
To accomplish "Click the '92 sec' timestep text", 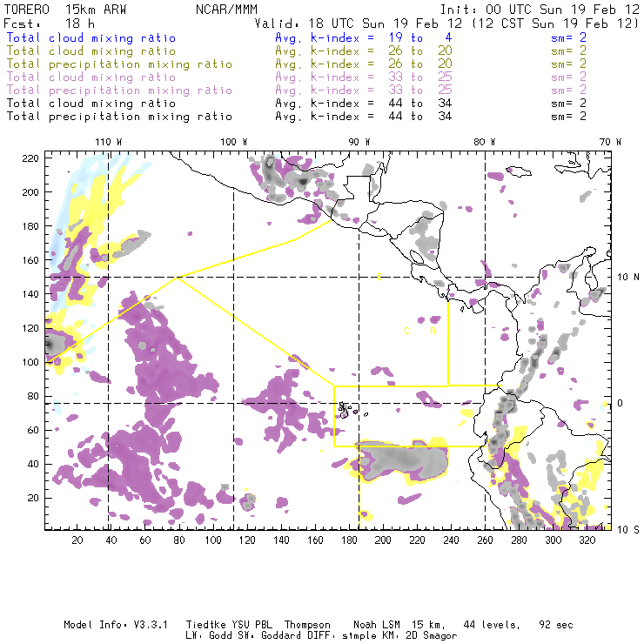I will 556,625.
